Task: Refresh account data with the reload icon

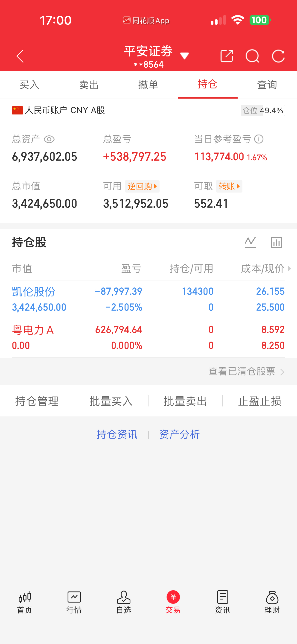Action: point(278,56)
